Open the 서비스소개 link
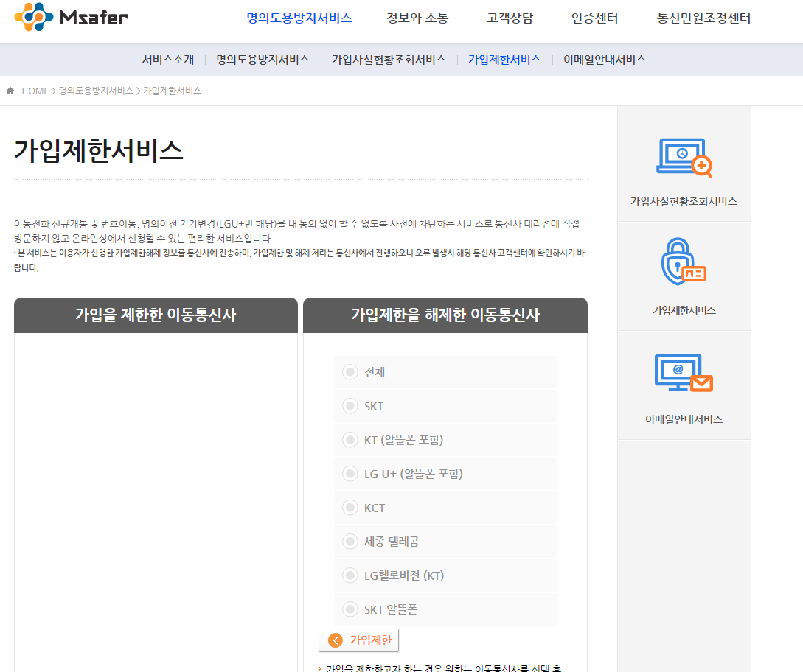 [166, 60]
